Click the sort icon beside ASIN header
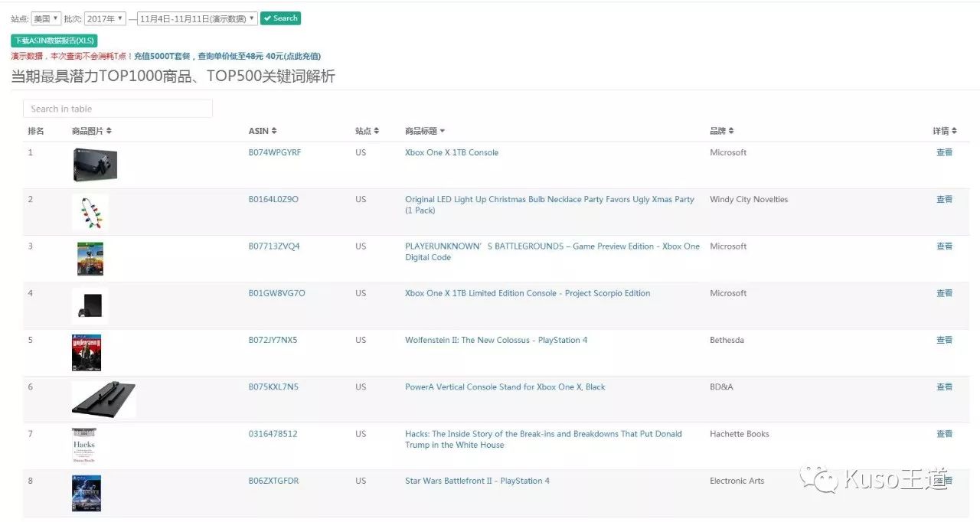Image resolution: width=980 pixels, height=522 pixels. [274, 131]
